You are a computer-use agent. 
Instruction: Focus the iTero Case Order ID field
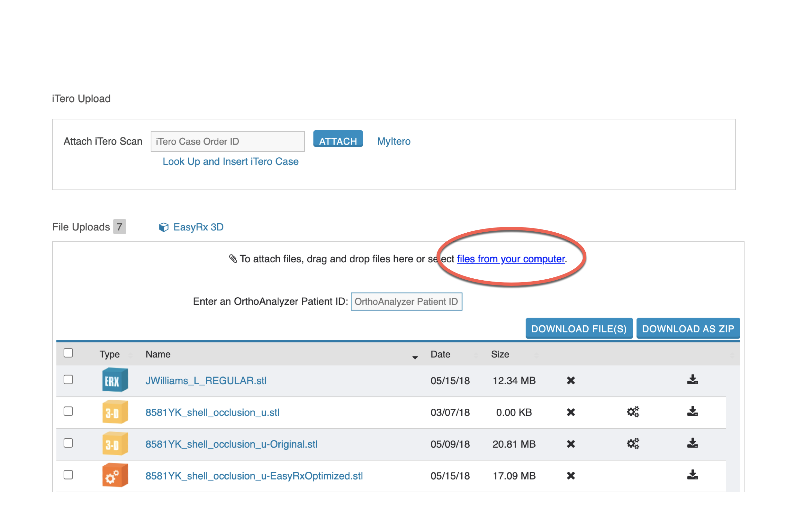(x=227, y=141)
